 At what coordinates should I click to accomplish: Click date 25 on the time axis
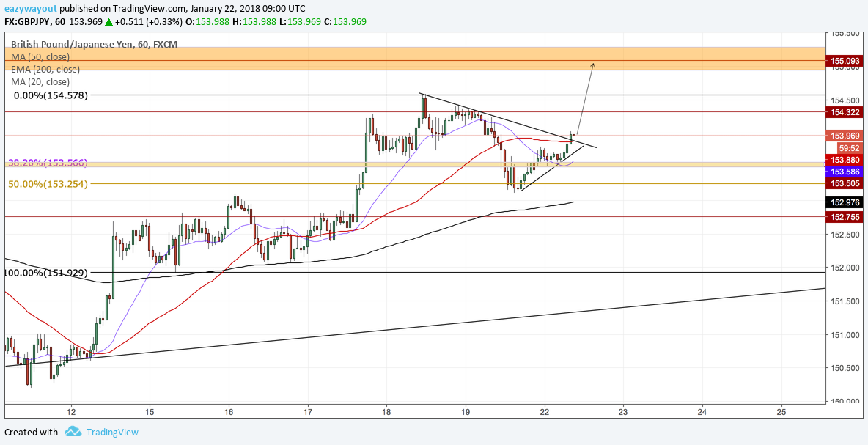(781, 412)
